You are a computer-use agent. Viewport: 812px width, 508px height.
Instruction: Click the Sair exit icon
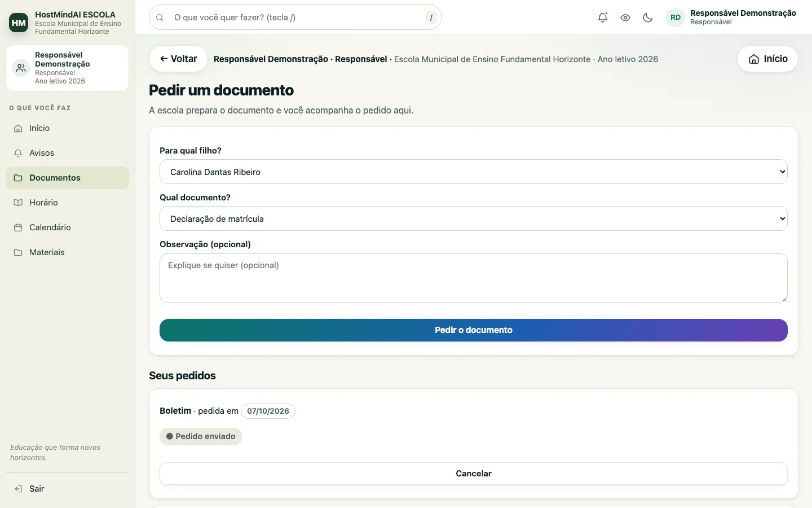pos(18,489)
